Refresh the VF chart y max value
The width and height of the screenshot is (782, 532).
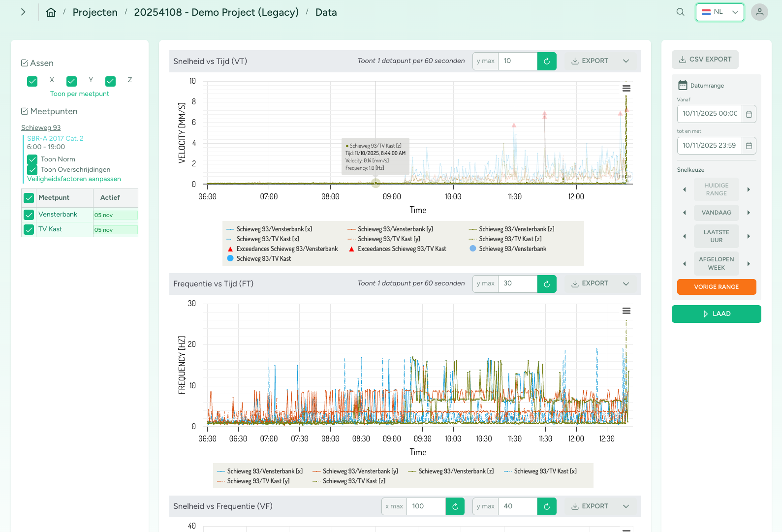coord(547,506)
